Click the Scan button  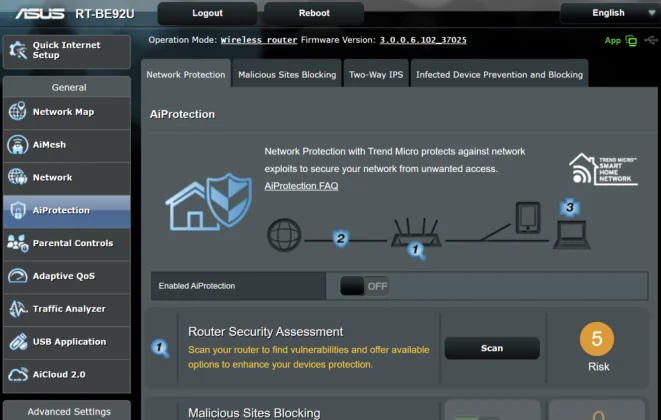[x=492, y=348]
